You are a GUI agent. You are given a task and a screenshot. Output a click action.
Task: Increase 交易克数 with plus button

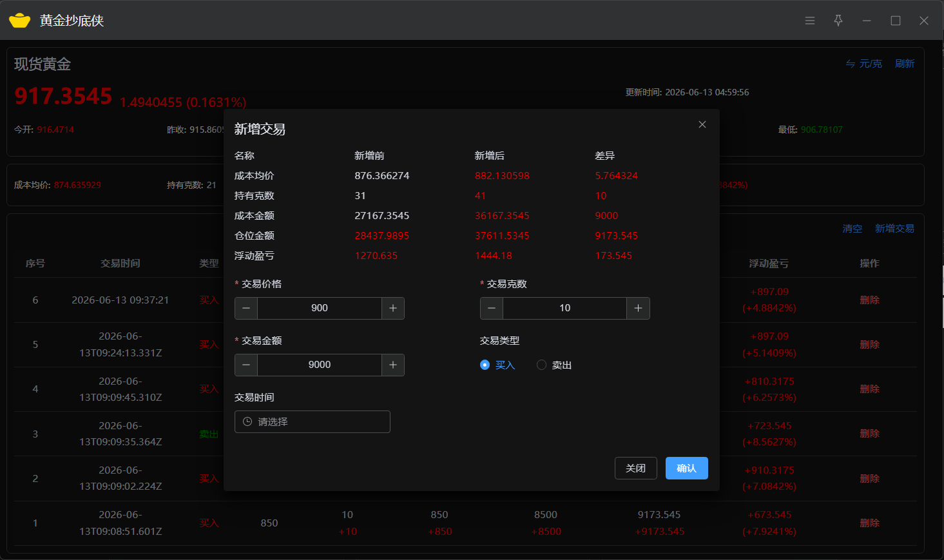click(x=639, y=308)
